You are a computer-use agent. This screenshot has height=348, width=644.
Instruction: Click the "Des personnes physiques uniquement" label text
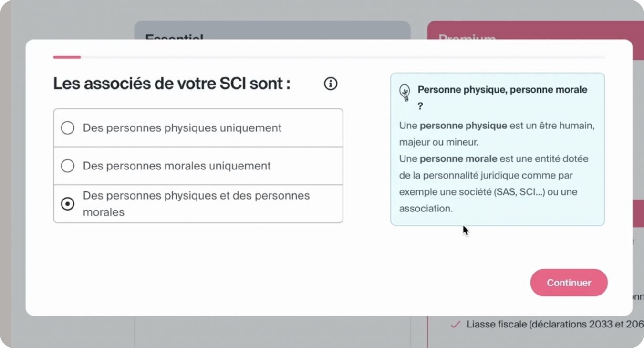pyautogui.click(x=182, y=128)
